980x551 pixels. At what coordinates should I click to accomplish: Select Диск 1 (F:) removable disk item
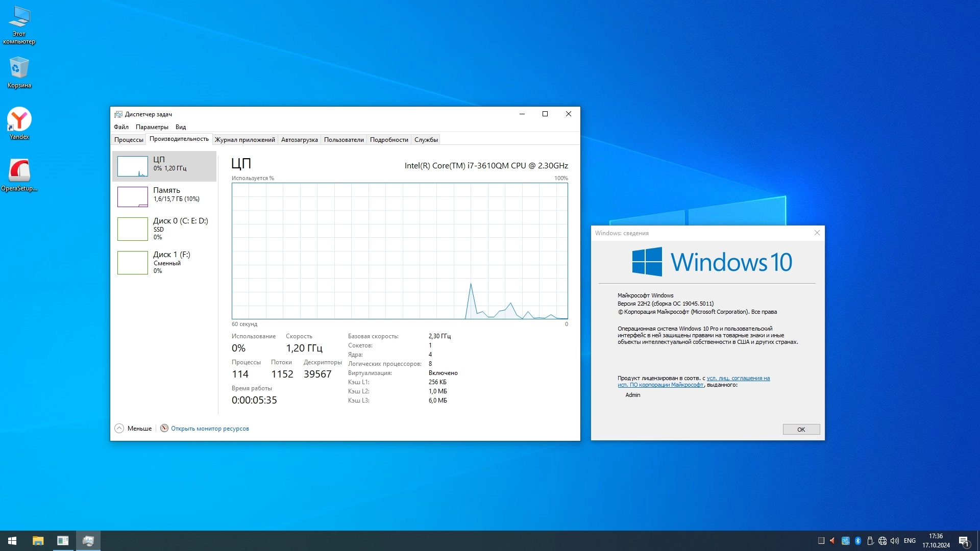click(x=164, y=262)
